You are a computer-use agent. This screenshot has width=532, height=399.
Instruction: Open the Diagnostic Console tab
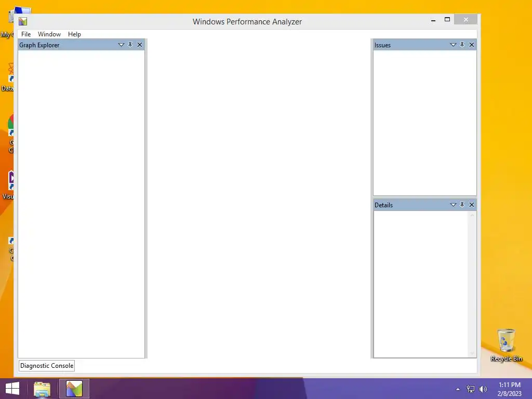[x=47, y=366]
